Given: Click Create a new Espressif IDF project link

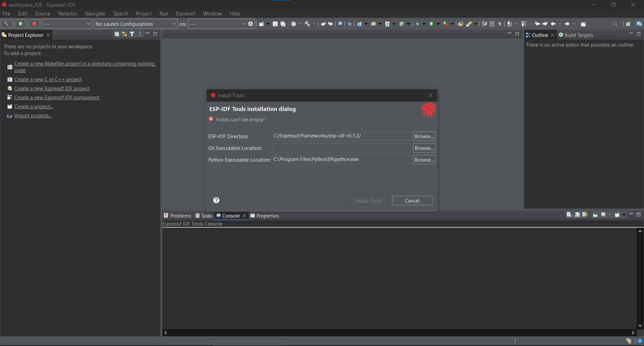Looking at the screenshot, I should [x=52, y=89].
